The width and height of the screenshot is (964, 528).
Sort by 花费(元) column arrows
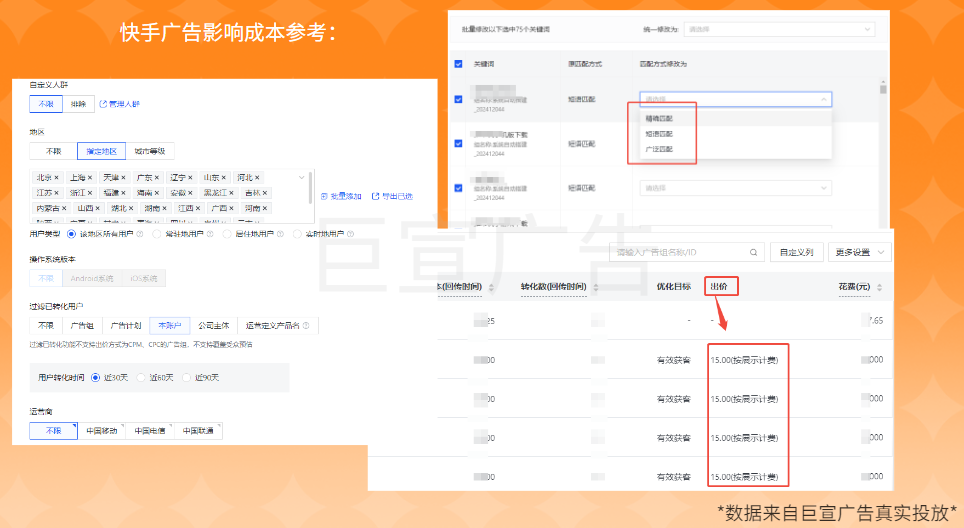coord(880,288)
